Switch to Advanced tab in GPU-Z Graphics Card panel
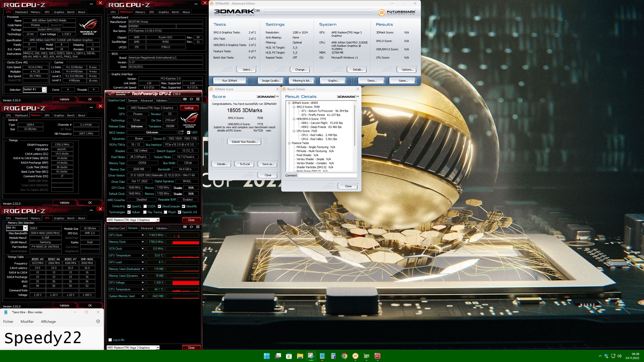 pos(147,100)
